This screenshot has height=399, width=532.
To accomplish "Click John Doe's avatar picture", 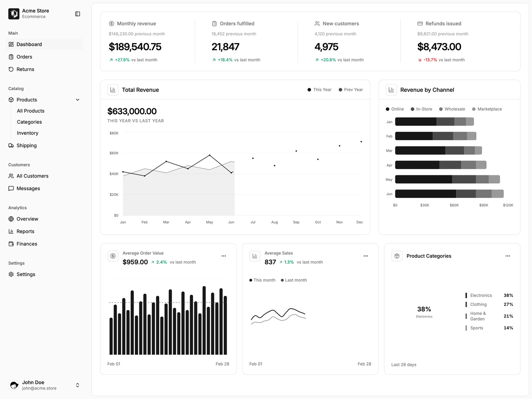I will point(14,385).
